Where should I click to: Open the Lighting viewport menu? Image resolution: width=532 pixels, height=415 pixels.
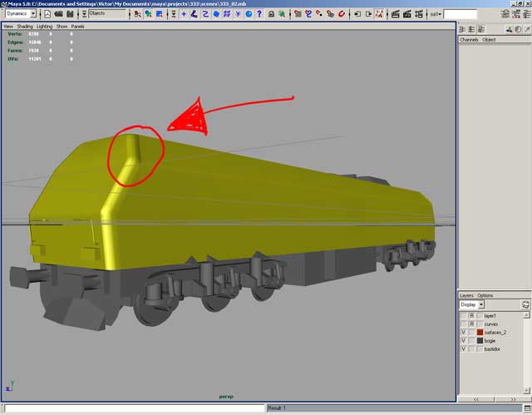click(x=44, y=26)
